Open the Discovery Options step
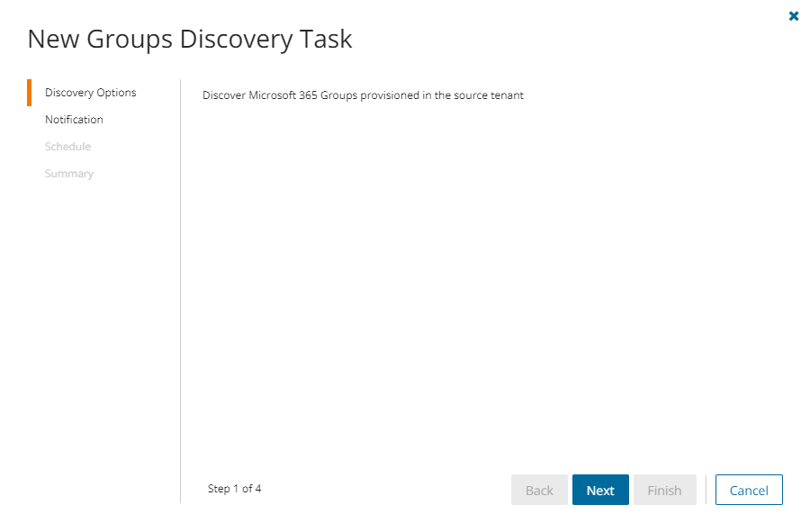Image resolution: width=810 pixels, height=532 pixels. pos(90,93)
